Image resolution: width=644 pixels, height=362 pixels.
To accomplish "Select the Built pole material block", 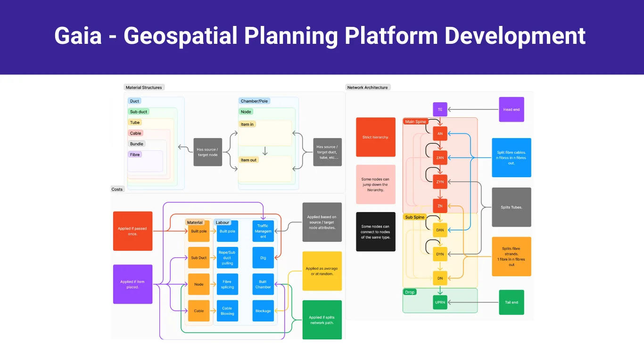I will pyautogui.click(x=198, y=231).
